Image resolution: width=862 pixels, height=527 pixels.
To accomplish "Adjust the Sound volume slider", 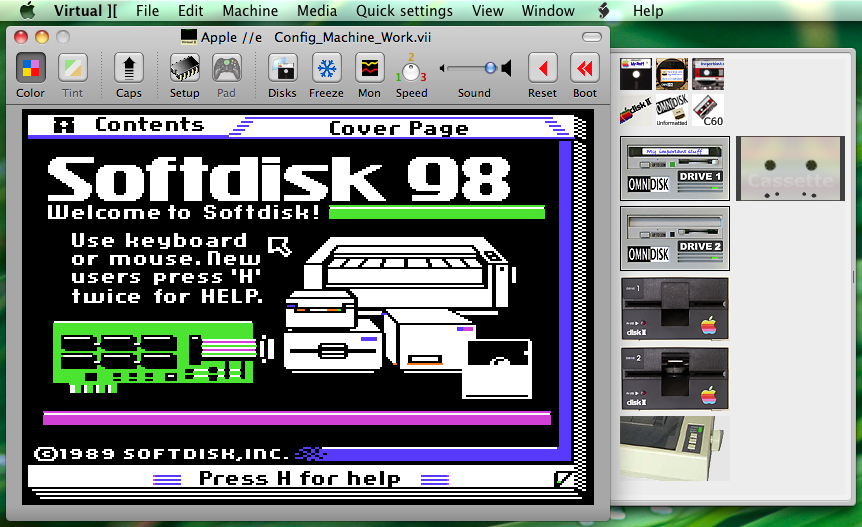I will (x=472, y=68).
